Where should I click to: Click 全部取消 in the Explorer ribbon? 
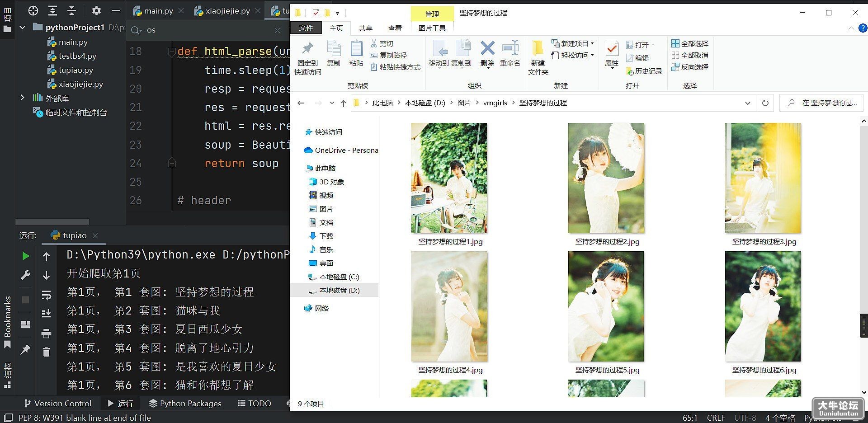pos(690,55)
